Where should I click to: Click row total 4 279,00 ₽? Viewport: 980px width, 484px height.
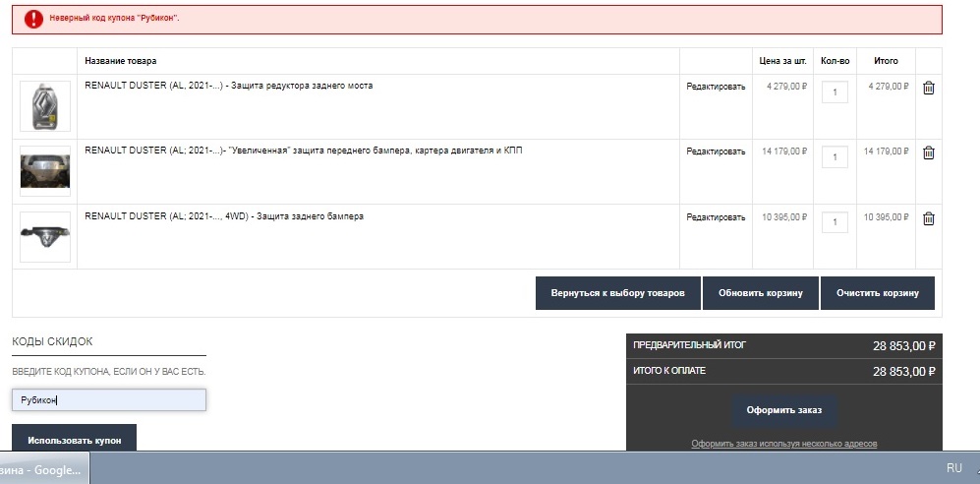point(889,87)
